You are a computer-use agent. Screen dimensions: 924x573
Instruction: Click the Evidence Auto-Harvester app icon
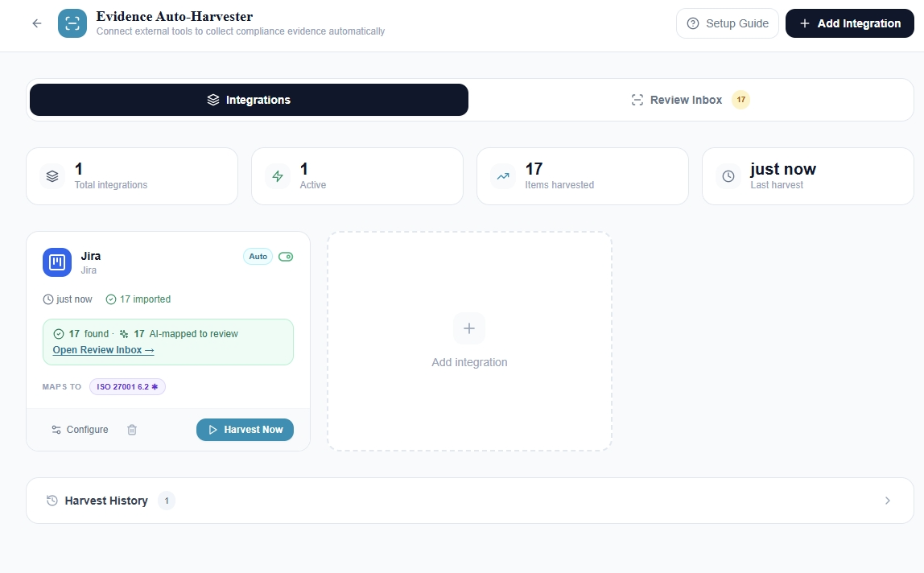click(x=72, y=23)
